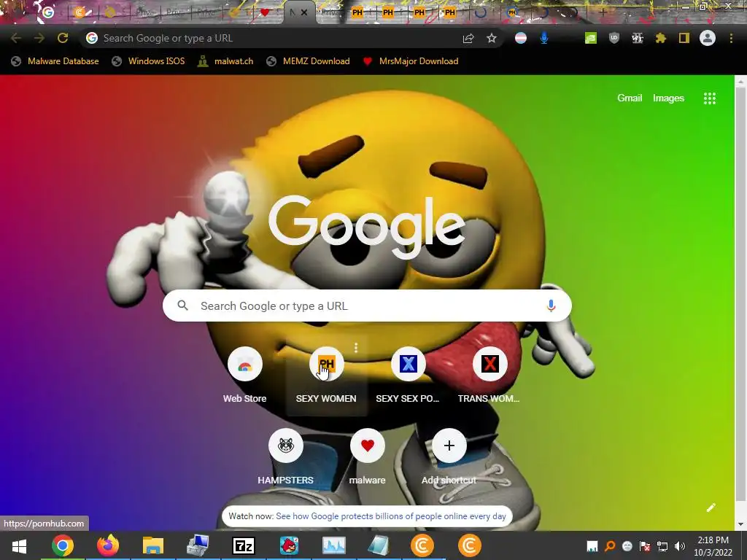Click the magnifier icon in search box
The image size is (747, 560).
(x=183, y=306)
